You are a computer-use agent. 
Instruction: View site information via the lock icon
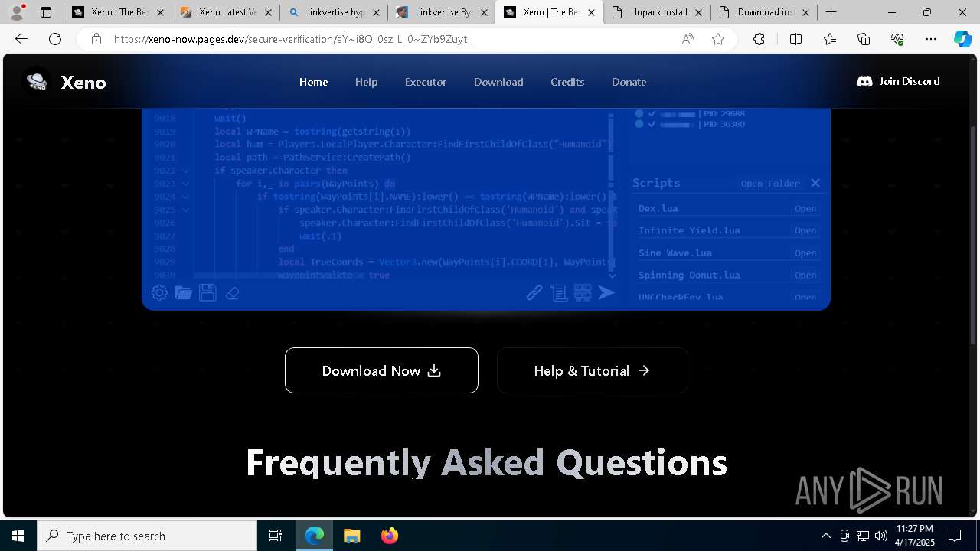pyautogui.click(x=96, y=39)
